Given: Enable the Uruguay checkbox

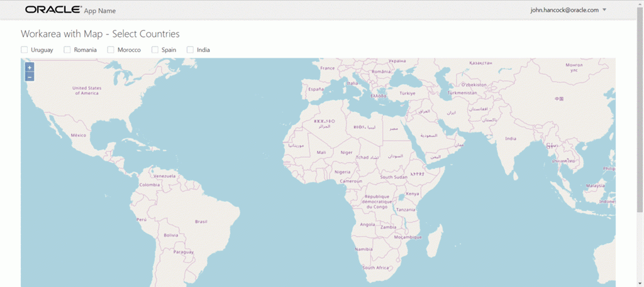Looking at the screenshot, I should click(x=25, y=50).
